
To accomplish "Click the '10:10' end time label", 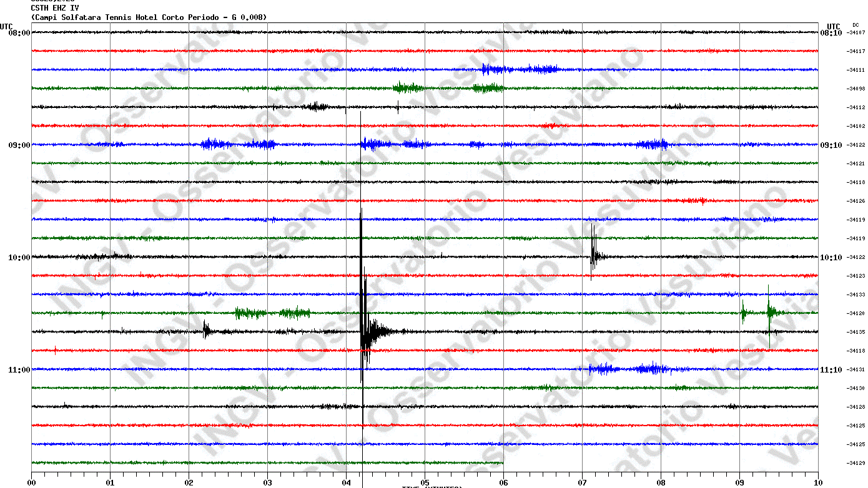I will [x=831, y=257].
